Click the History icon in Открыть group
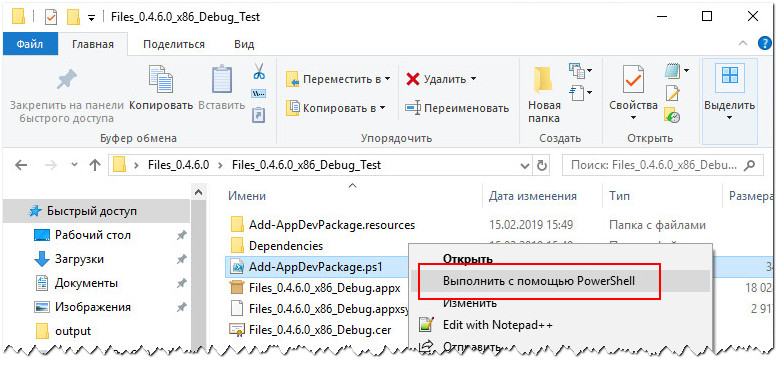Viewport: 777px width, 365px height. [671, 116]
